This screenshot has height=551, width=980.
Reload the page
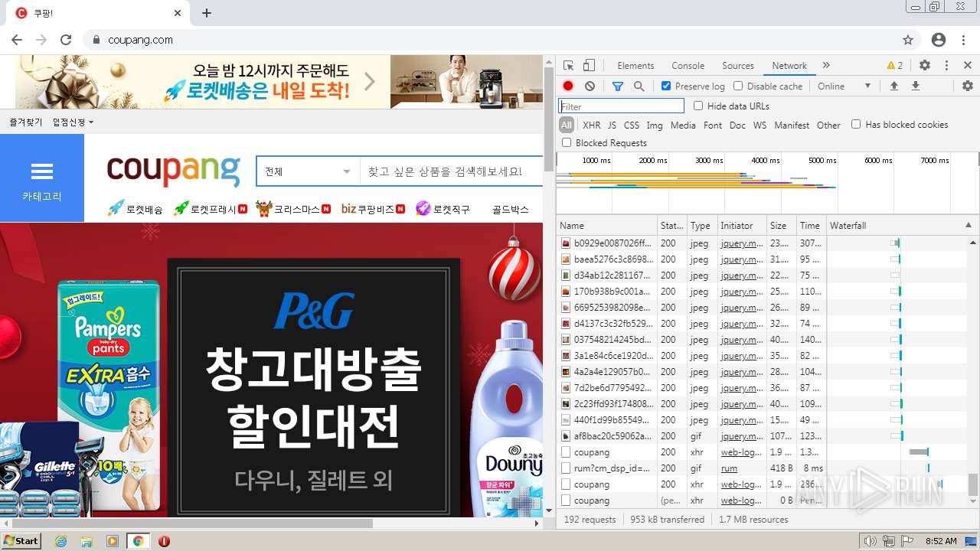tap(66, 40)
